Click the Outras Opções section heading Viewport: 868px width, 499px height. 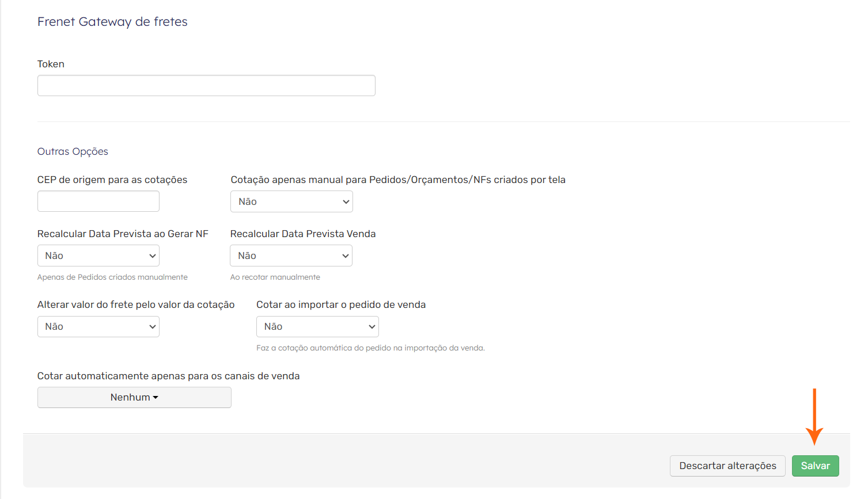73,151
